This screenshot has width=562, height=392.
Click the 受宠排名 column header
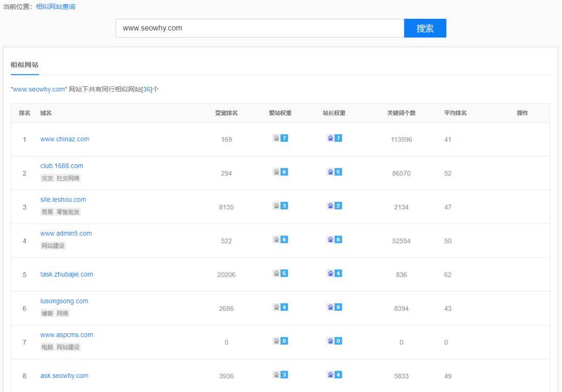click(x=226, y=113)
